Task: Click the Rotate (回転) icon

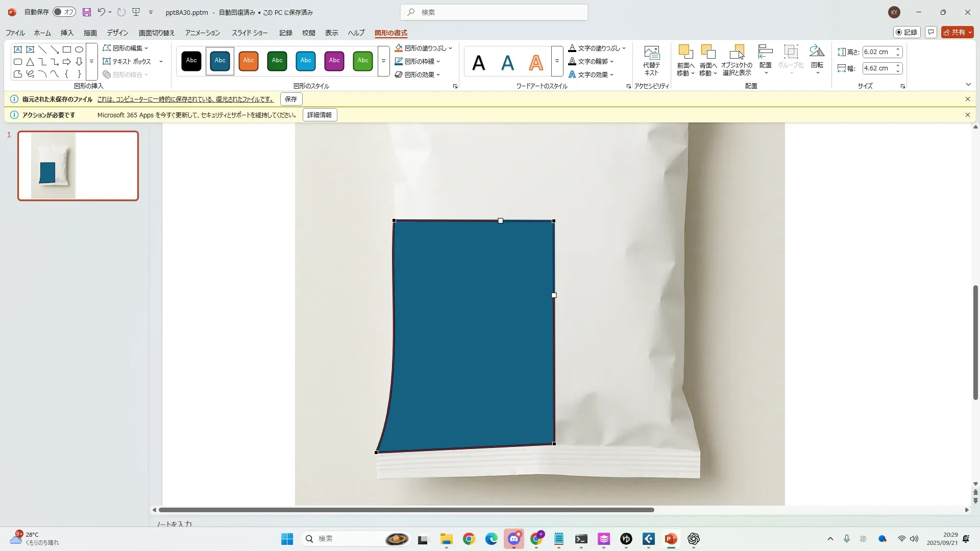Action: (x=817, y=57)
